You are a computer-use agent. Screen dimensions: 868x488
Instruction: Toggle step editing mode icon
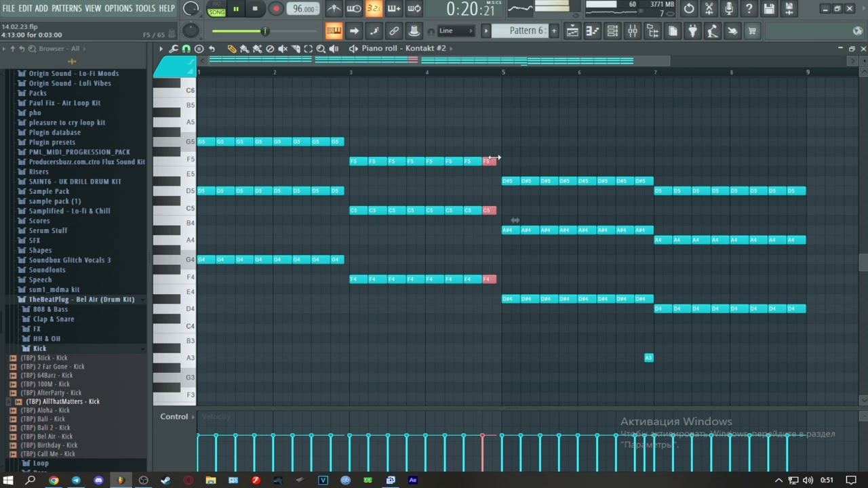click(374, 30)
